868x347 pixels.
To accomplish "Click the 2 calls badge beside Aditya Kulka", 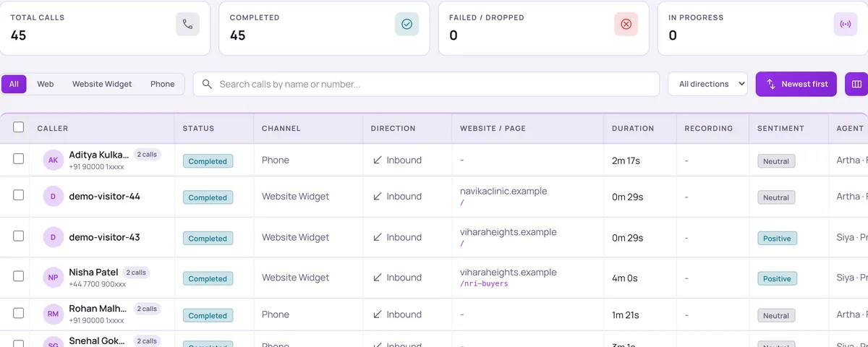I will tap(147, 154).
